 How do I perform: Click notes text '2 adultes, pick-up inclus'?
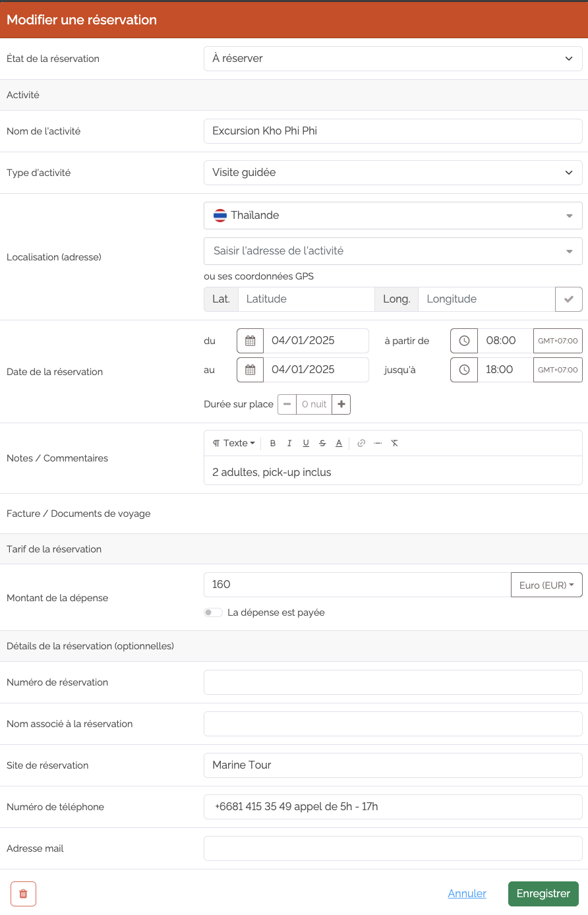pyautogui.click(x=272, y=472)
